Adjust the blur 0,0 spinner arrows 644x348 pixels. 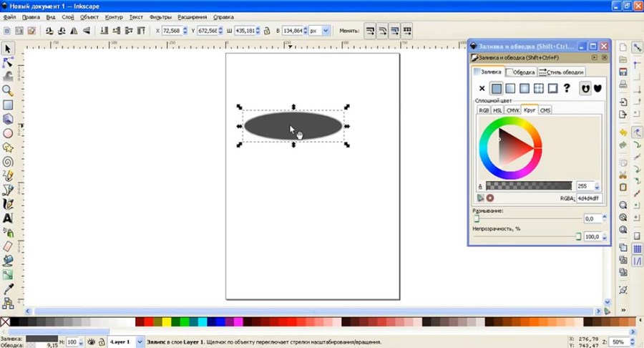point(604,218)
